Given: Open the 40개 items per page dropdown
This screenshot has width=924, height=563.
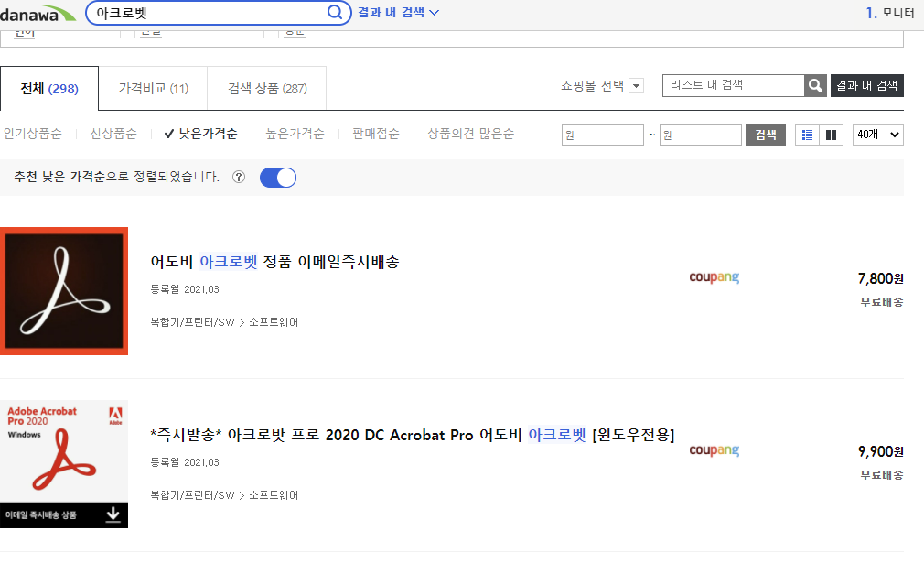Looking at the screenshot, I should click(x=878, y=135).
